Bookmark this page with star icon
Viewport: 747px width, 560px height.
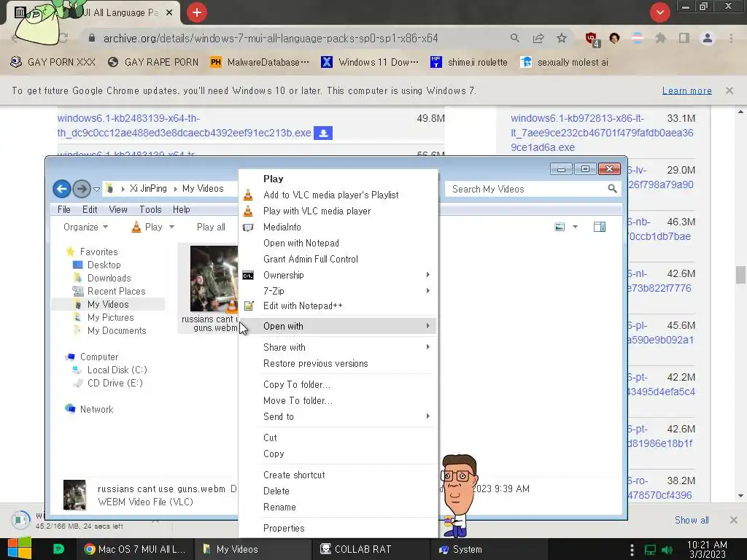(x=562, y=38)
